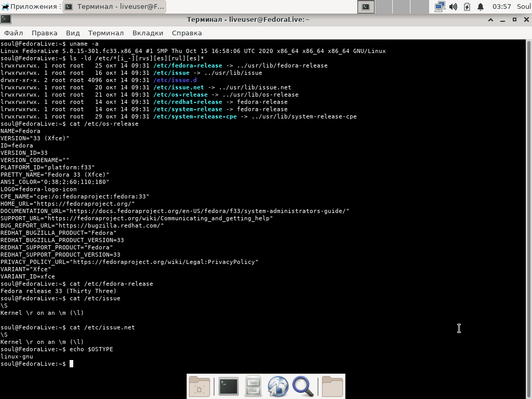Roll up the terminal window with arrow button
532x399 pixels.
(490, 20)
